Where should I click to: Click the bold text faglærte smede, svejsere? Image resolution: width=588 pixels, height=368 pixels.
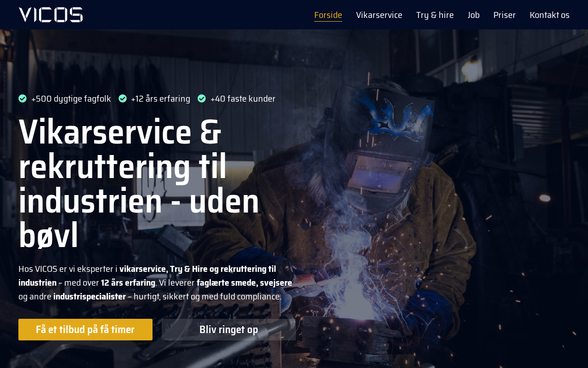point(244,282)
